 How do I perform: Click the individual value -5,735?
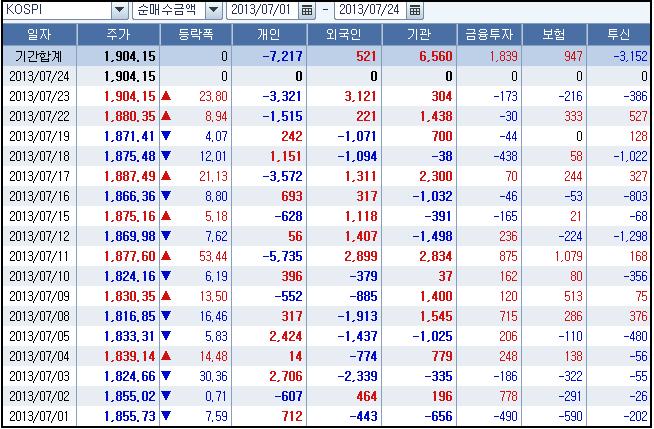coord(282,256)
